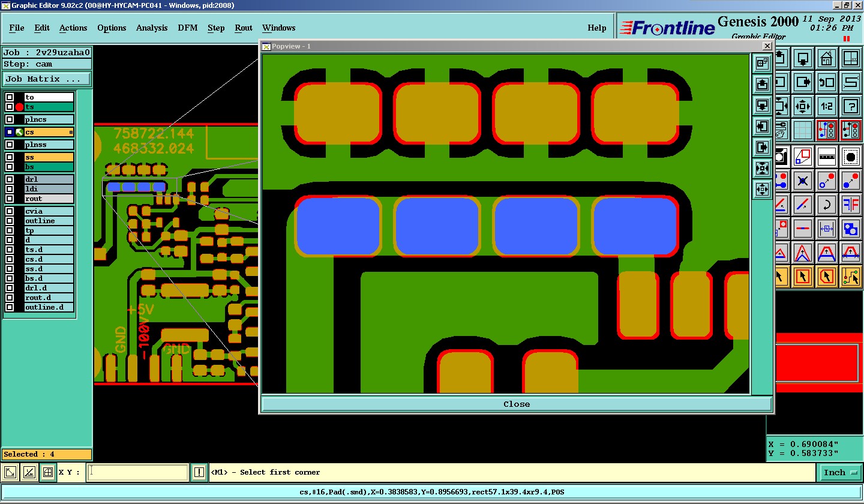
Task: Select the 1:2 zoom scale icon
Action: pyautogui.click(x=827, y=106)
